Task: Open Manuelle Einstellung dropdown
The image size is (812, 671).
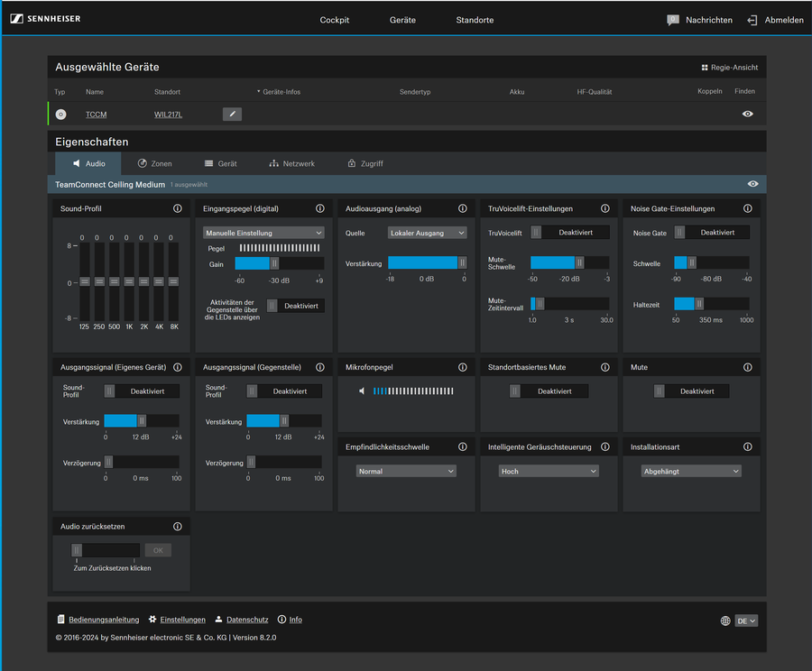Action: [263, 233]
